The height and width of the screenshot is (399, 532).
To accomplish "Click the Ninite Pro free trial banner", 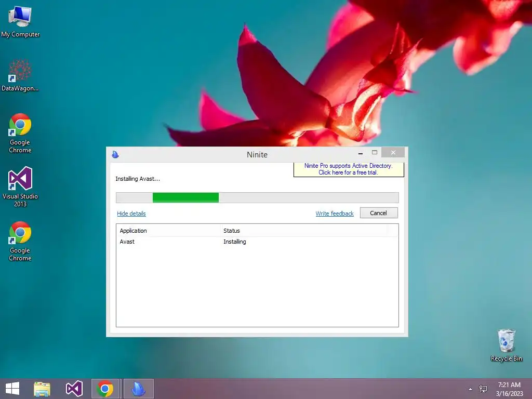I will click(x=349, y=169).
